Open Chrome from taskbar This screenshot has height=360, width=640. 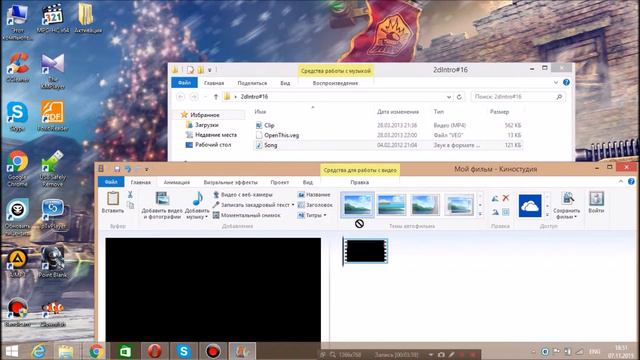pyautogui.click(x=96, y=351)
